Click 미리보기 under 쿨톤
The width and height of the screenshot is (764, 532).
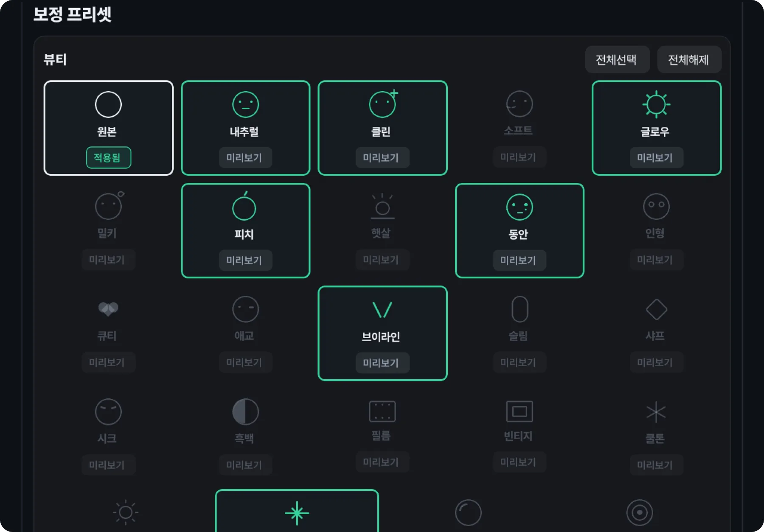coord(656,465)
